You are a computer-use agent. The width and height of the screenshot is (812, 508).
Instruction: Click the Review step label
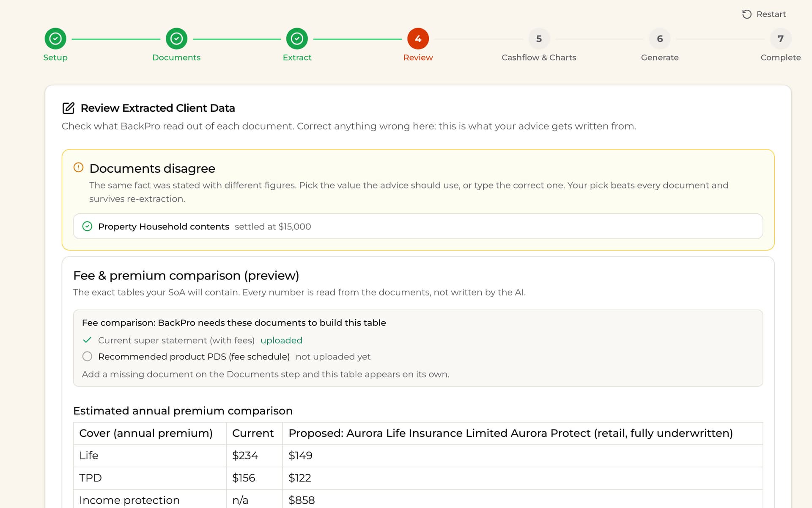click(418, 58)
